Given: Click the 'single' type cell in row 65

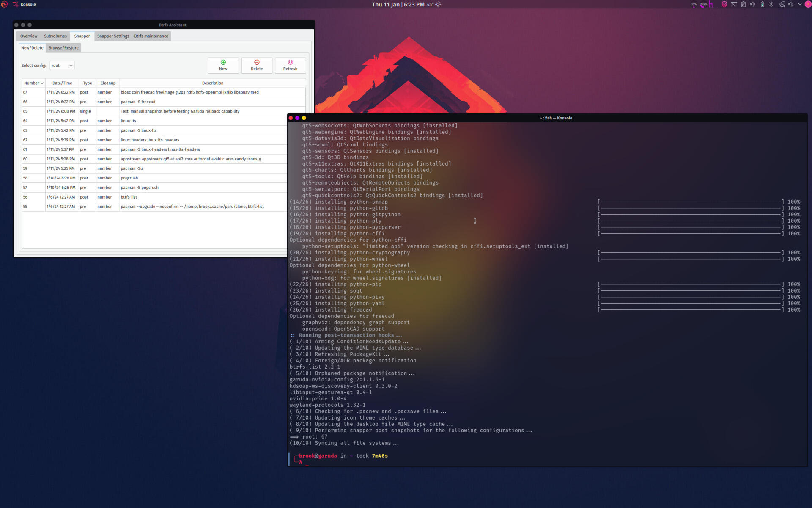Looking at the screenshot, I should point(88,111).
